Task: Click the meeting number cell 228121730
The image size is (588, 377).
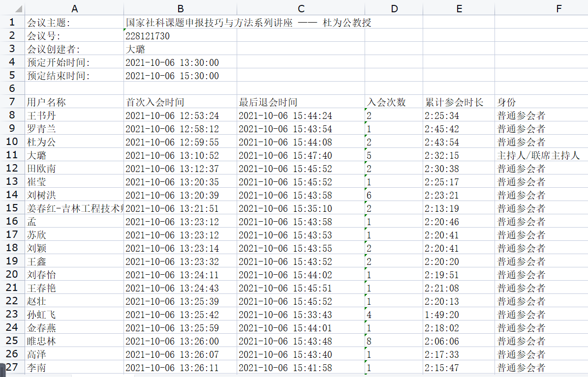Action: click(148, 36)
